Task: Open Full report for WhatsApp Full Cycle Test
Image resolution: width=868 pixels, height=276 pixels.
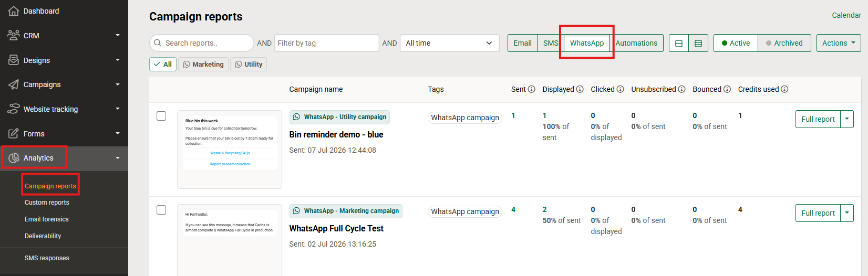Action: 818,213
